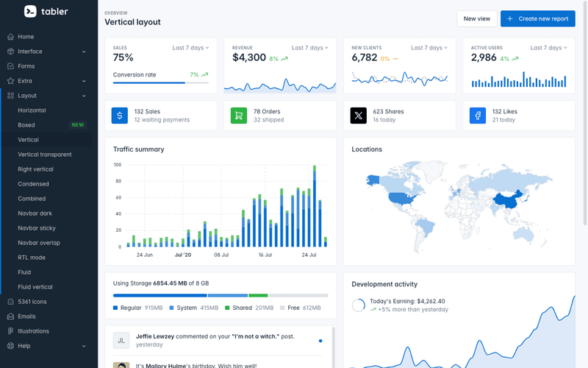Click the blue dollar Sales icon
The image size is (588, 368).
[120, 116]
